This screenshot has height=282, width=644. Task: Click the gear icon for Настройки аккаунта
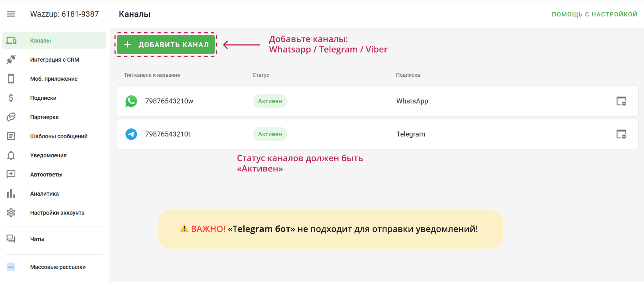pos(11,213)
